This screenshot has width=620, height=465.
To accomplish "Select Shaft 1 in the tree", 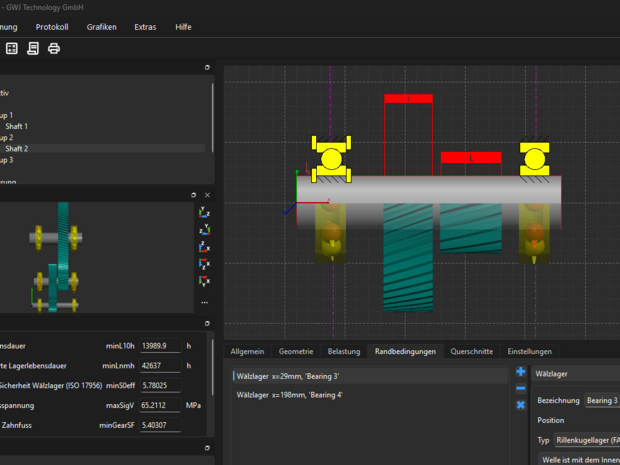I will click(17, 127).
